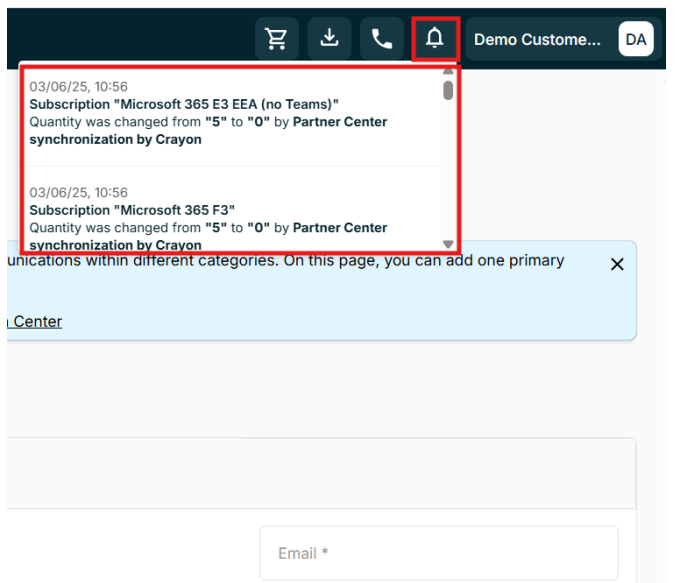
Task: Toggle the notifications bell icon
Action: (435, 39)
